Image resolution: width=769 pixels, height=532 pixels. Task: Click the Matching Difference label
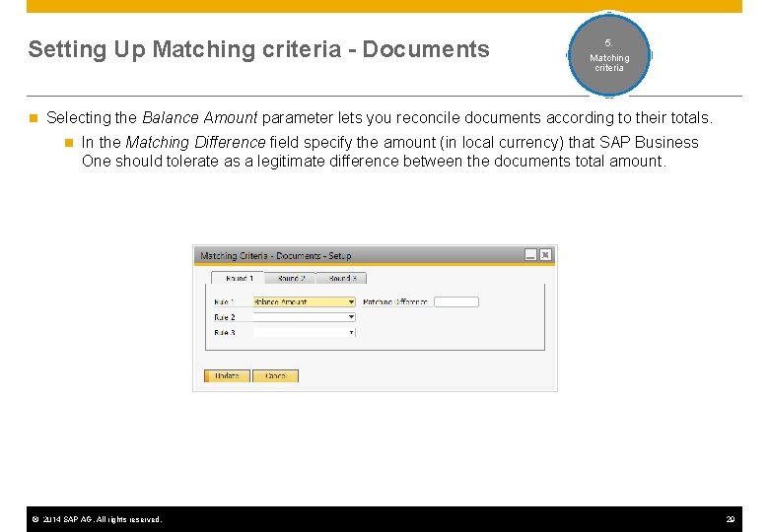click(x=395, y=301)
